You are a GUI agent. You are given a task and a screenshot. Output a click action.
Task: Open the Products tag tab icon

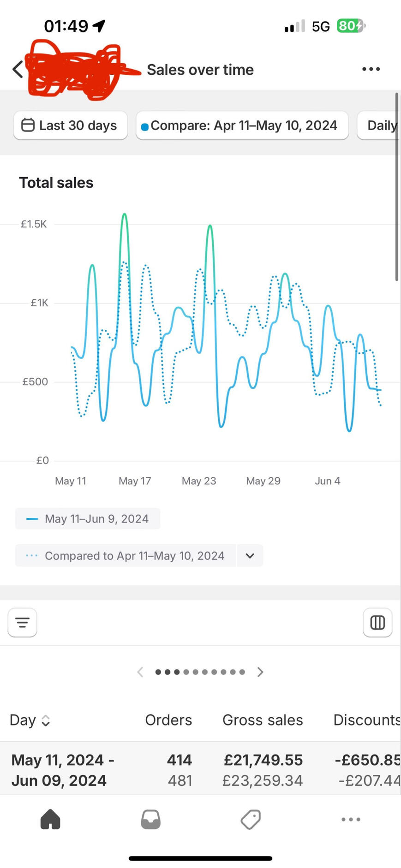point(251,820)
